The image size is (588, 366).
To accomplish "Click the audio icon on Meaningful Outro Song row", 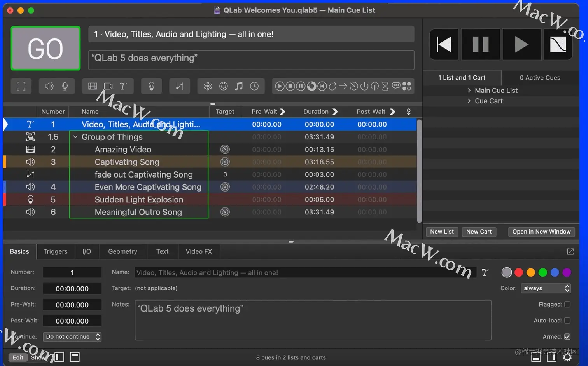I will pyautogui.click(x=30, y=212).
